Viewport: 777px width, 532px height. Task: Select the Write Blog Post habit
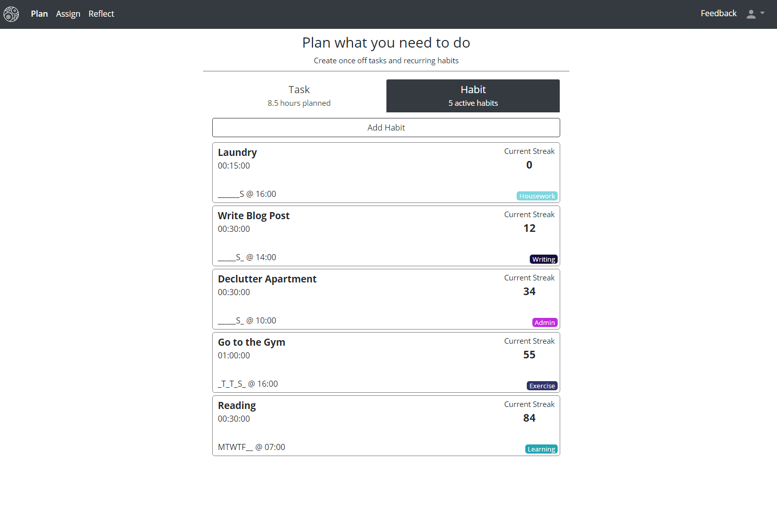253,216
